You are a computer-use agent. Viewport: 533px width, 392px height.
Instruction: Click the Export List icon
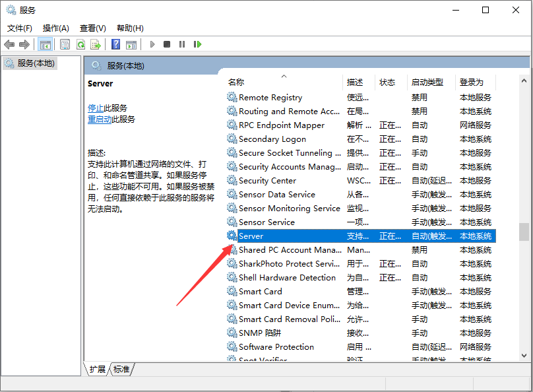point(96,44)
